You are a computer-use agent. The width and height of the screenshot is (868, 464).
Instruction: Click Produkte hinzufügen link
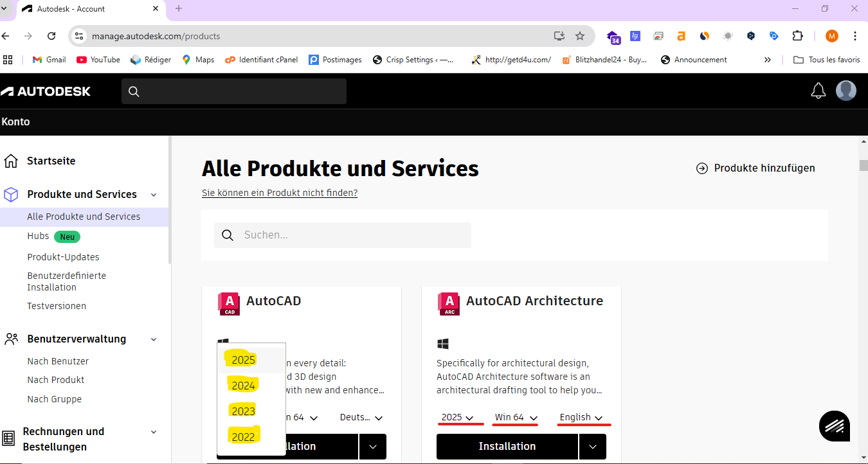(x=755, y=168)
